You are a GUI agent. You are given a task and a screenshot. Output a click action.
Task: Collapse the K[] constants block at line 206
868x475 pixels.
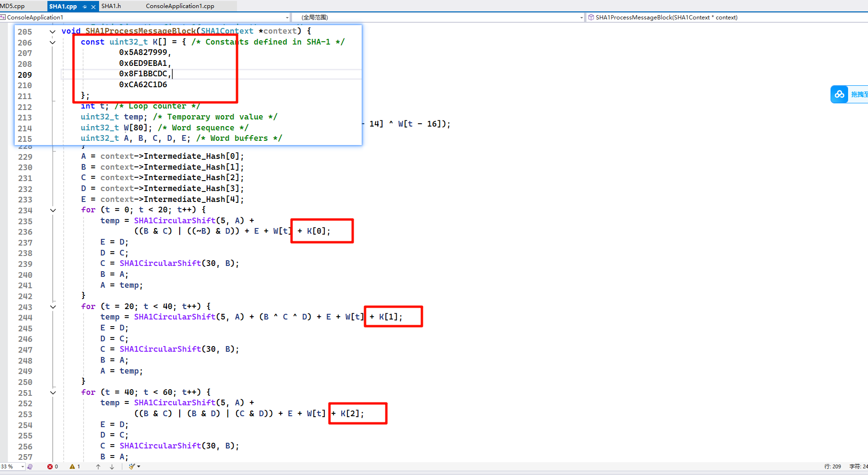click(x=53, y=43)
